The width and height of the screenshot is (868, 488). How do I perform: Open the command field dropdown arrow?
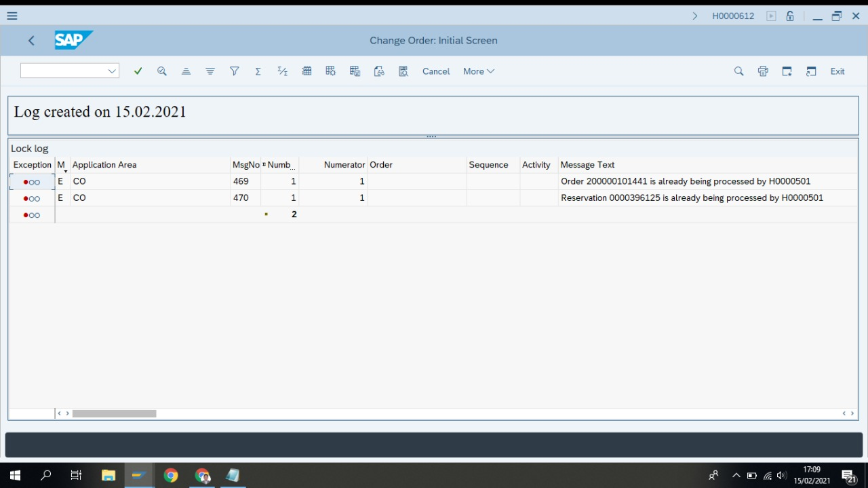113,71
